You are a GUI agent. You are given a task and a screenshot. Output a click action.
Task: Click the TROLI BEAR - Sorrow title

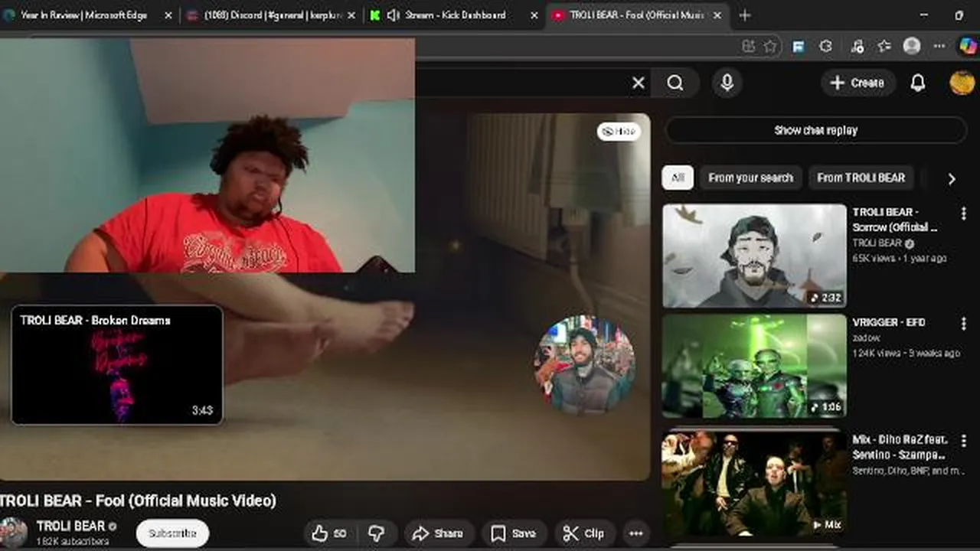(895, 220)
